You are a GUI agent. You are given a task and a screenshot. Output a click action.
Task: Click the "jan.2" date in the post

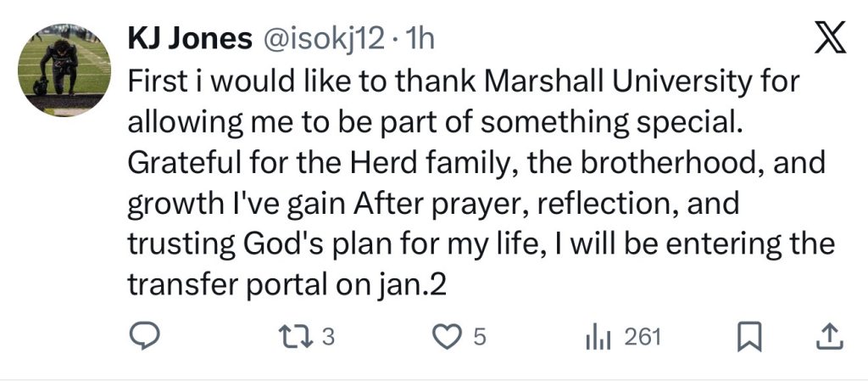[x=412, y=284]
